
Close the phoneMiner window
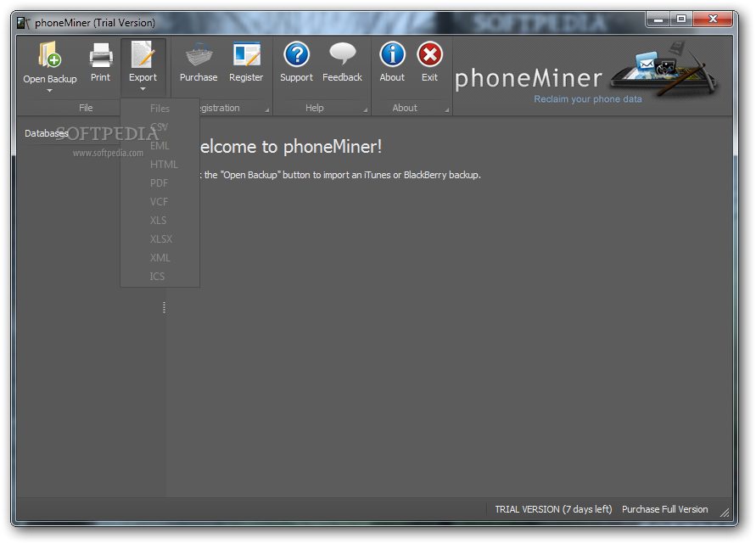coord(713,20)
